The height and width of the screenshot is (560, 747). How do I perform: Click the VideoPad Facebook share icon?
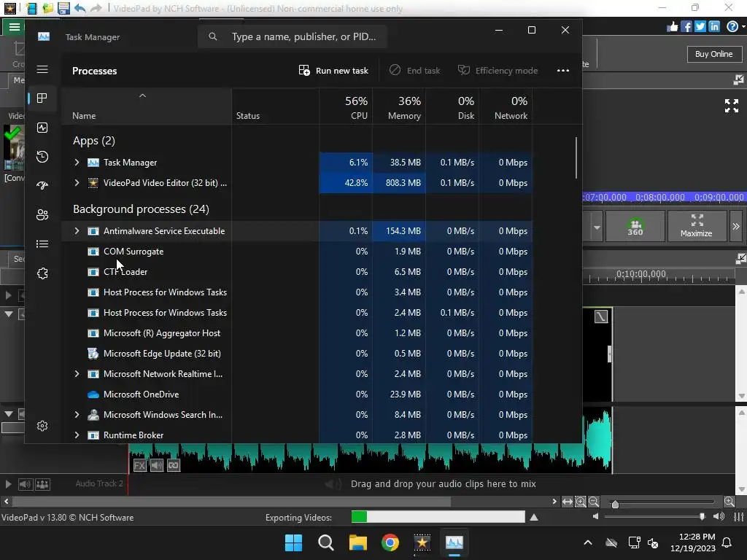[686, 27]
